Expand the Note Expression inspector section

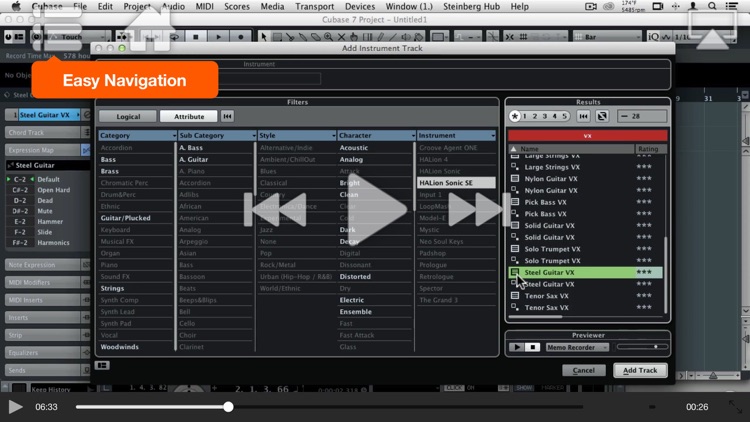tap(43, 265)
